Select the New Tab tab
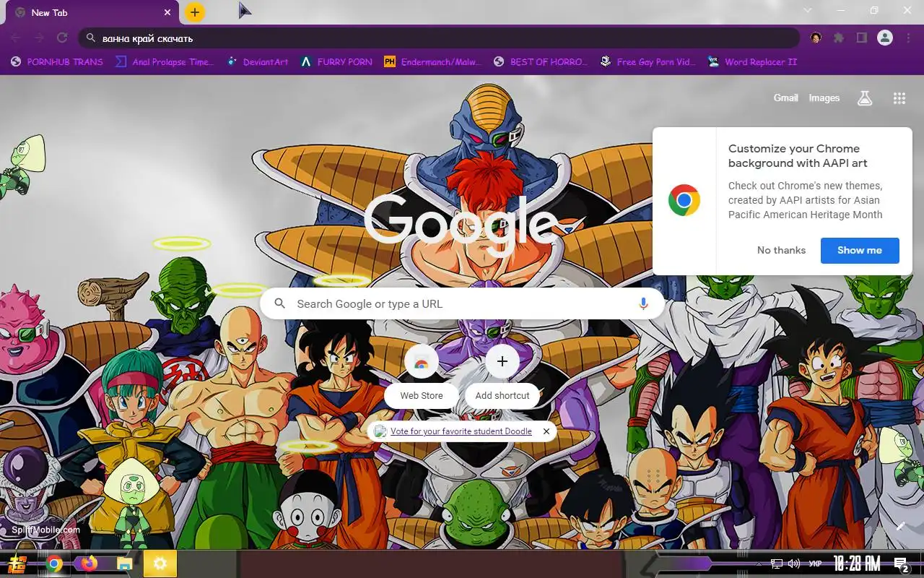Screen dimensions: 924x578 (x=92, y=12)
